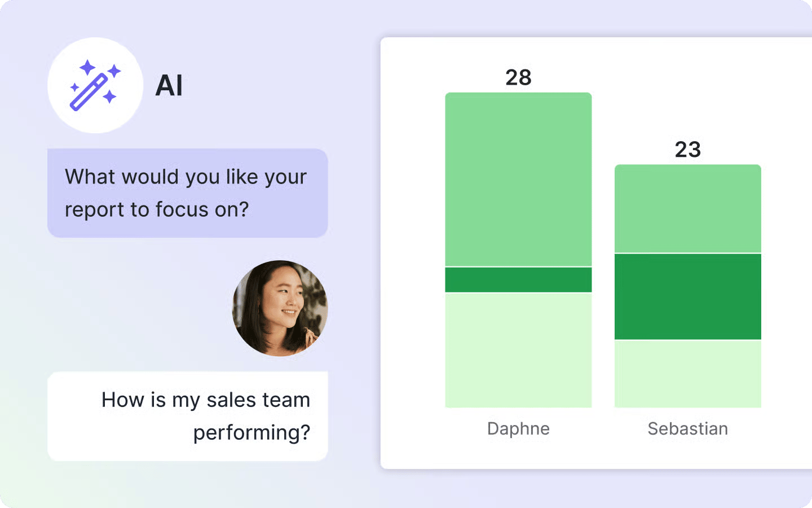Select the thin dark green segment in Daphne's bar
The height and width of the screenshot is (508, 812).
(518, 279)
